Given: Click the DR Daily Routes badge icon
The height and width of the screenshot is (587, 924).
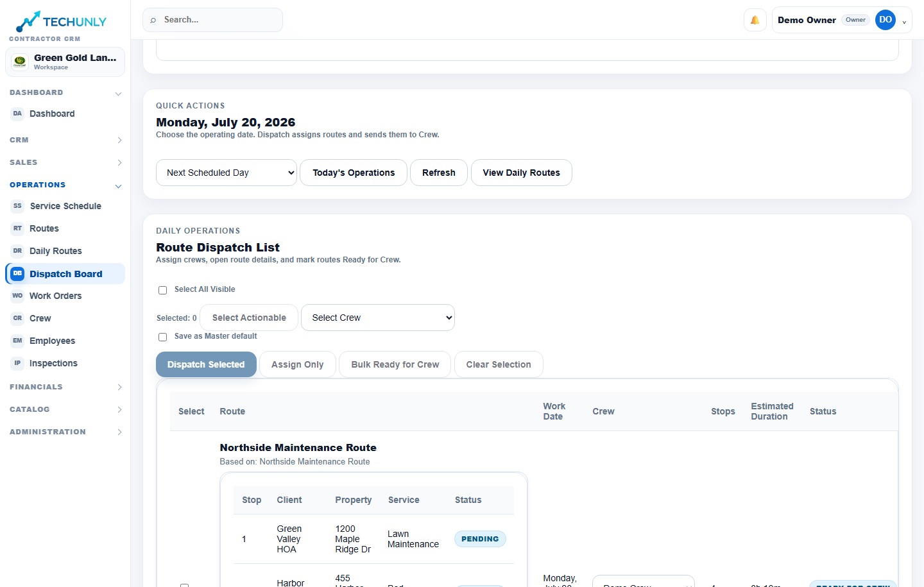Looking at the screenshot, I should click(17, 251).
